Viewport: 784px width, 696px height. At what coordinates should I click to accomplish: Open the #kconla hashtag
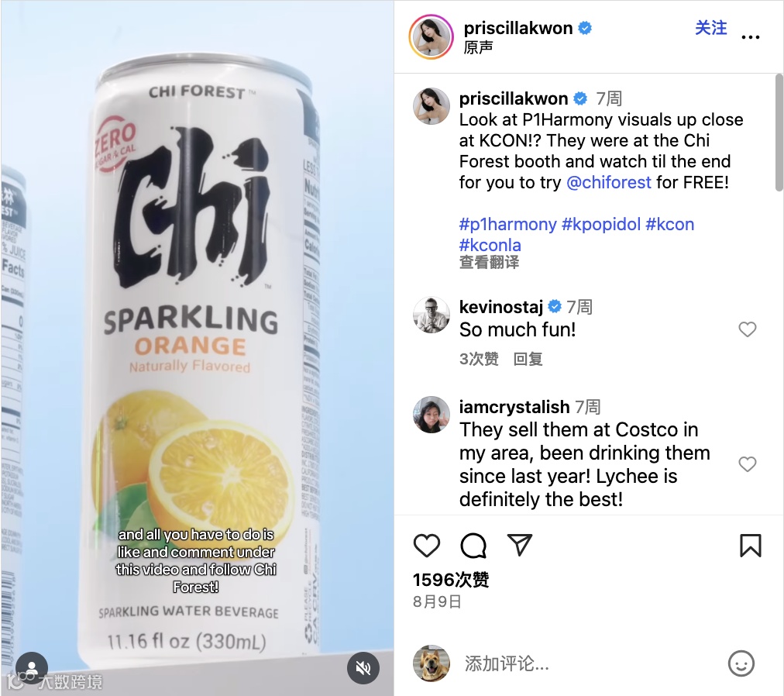click(490, 245)
